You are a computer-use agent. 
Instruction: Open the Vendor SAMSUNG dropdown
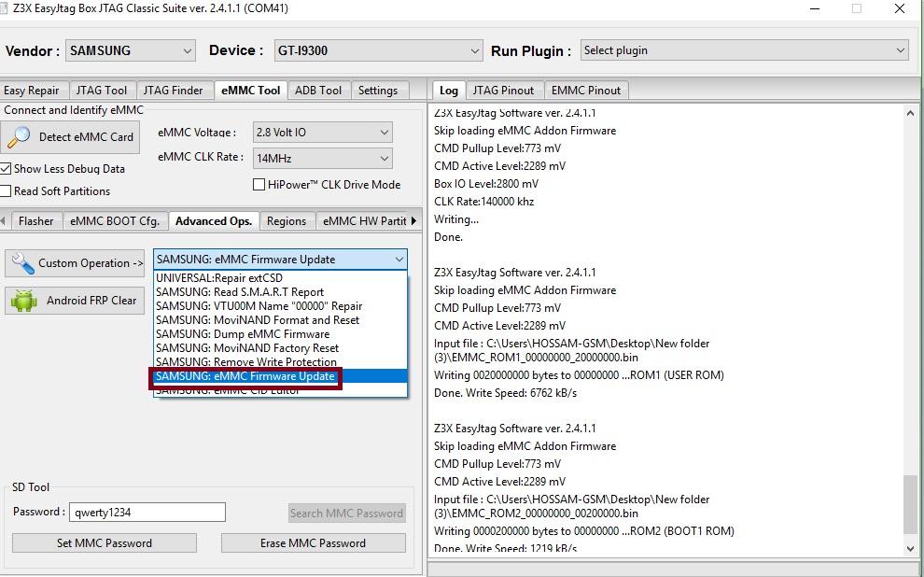[131, 50]
